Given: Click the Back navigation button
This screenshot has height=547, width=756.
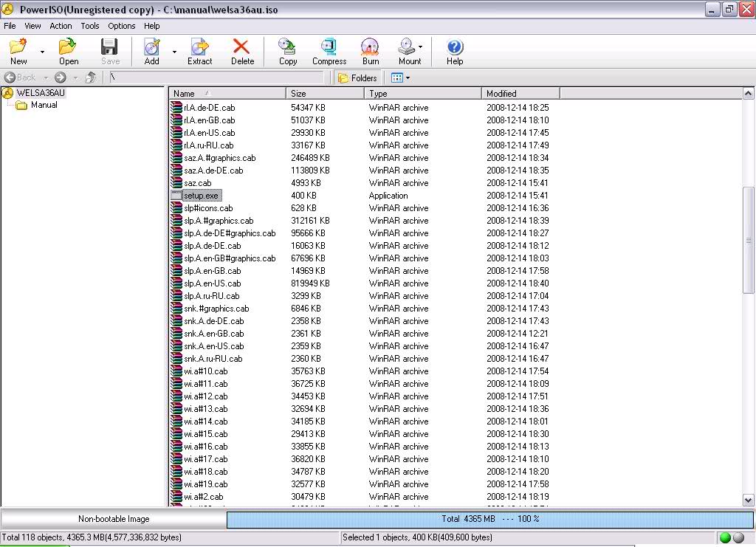Looking at the screenshot, I should [x=20, y=78].
